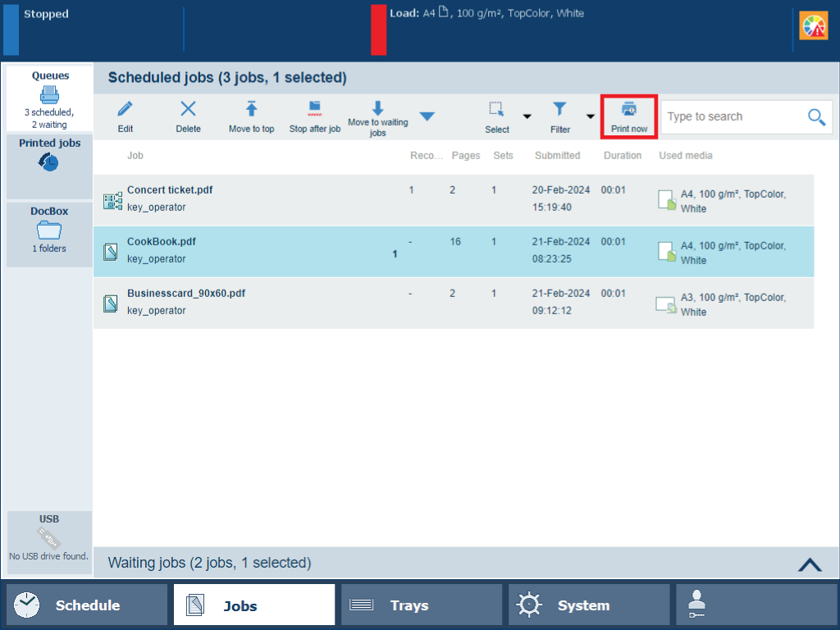Open the color calibration icon in top-right

click(813, 26)
